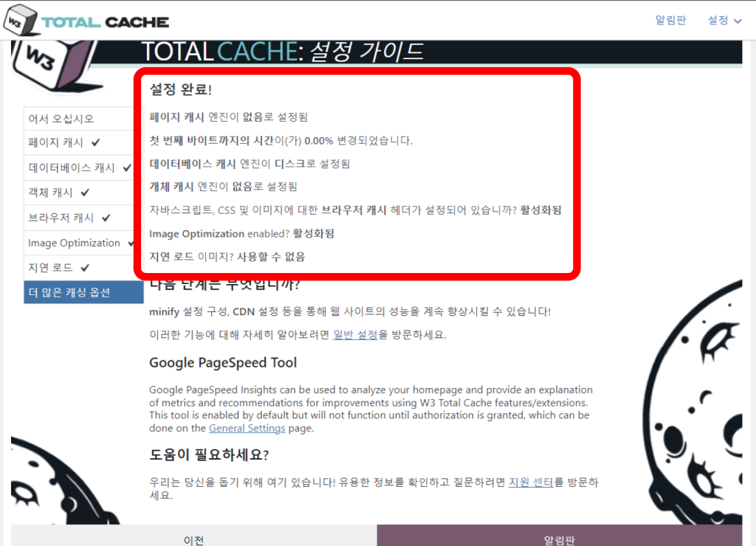This screenshot has height=546, width=756.
Task: Click checkmark beside 지연 로드
Action: [x=85, y=267]
